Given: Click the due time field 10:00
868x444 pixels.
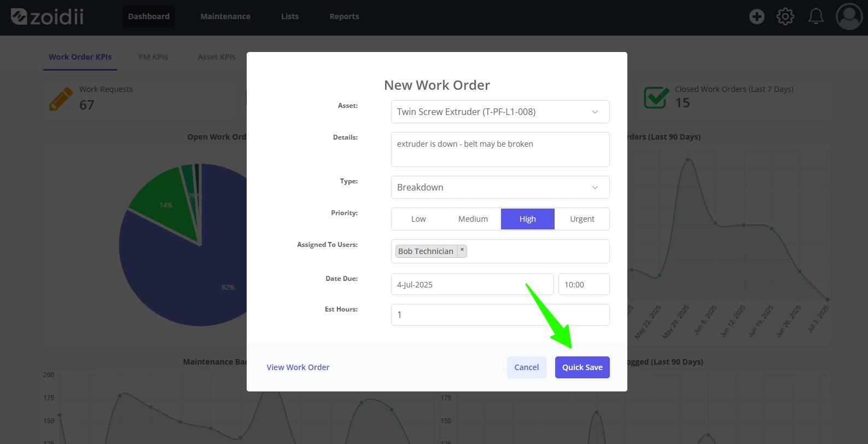Looking at the screenshot, I should coord(584,285).
